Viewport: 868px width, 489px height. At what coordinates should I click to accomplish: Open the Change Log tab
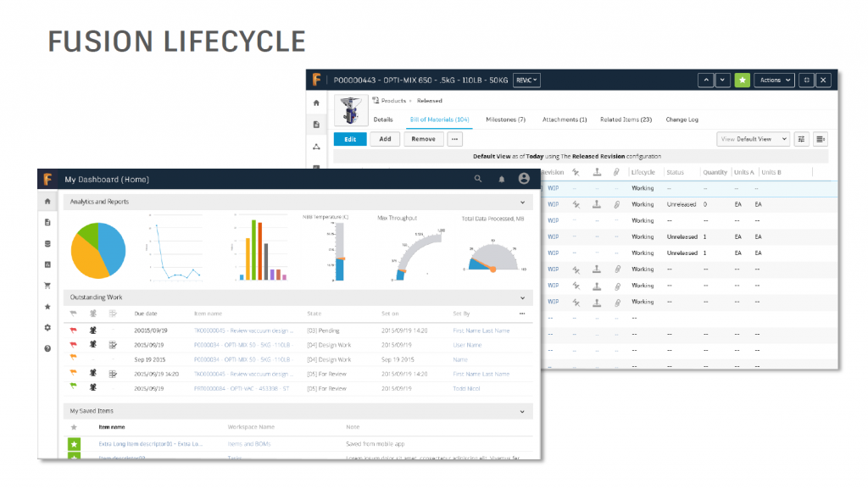click(x=682, y=119)
